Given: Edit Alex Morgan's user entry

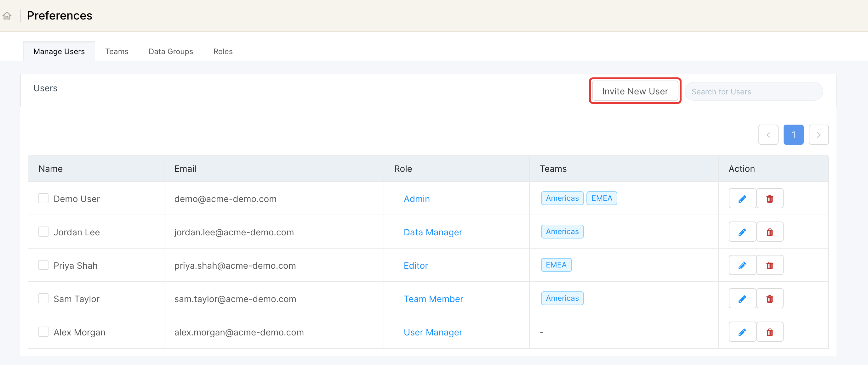Looking at the screenshot, I should pyautogui.click(x=742, y=332).
